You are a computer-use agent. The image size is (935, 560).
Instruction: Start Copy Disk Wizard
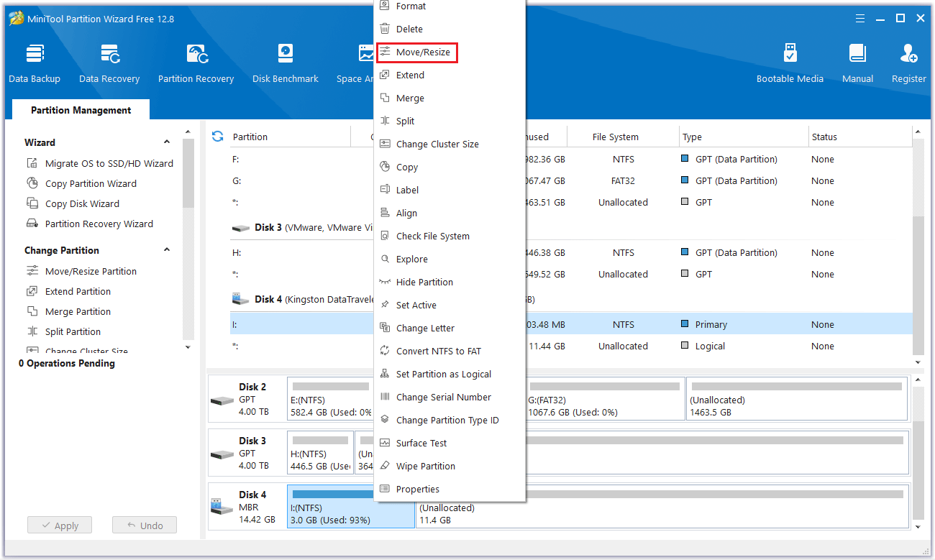pos(73,203)
